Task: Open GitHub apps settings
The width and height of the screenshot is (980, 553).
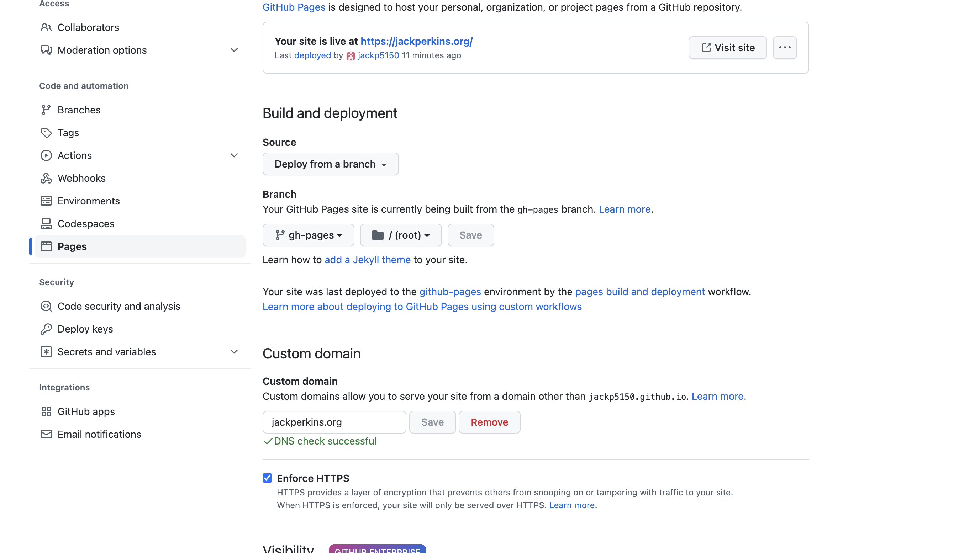Action: pyautogui.click(x=86, y=411)
